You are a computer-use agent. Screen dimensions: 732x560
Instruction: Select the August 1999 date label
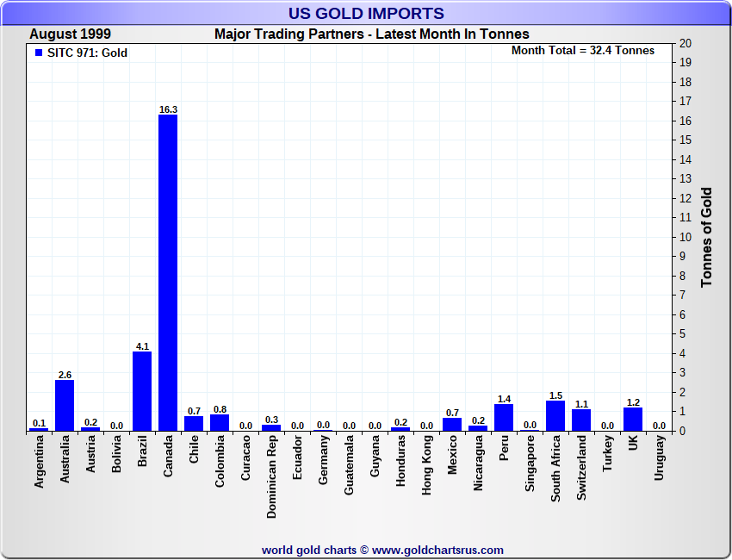click(70, 34)
